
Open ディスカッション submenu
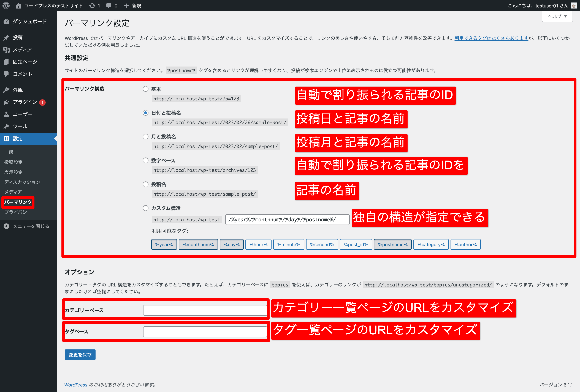point(22,182)
